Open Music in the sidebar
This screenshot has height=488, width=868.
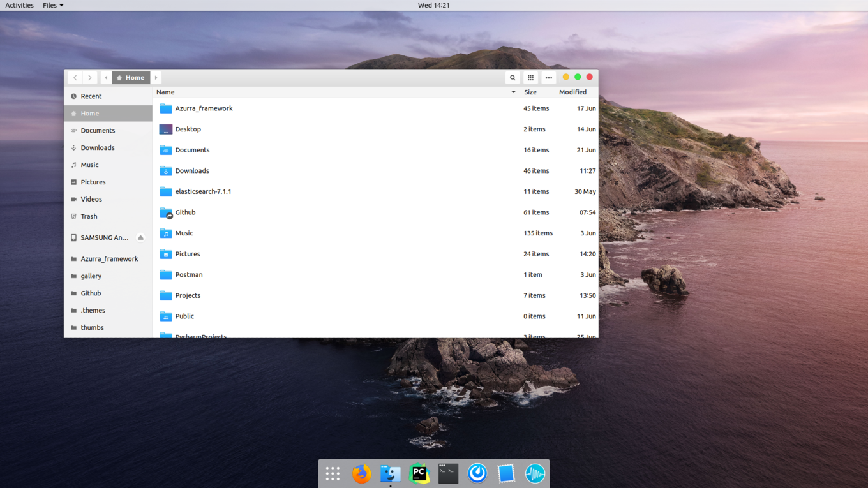(108, 165)
